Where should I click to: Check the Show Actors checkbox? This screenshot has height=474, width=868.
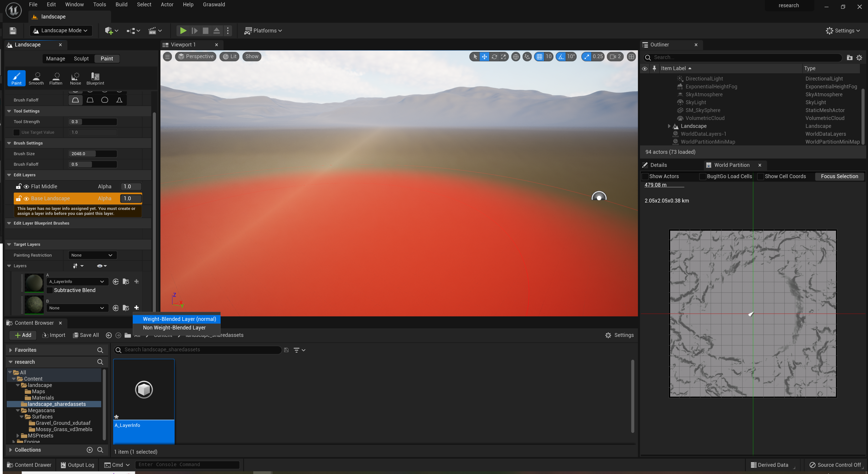[x=645, y=176]
